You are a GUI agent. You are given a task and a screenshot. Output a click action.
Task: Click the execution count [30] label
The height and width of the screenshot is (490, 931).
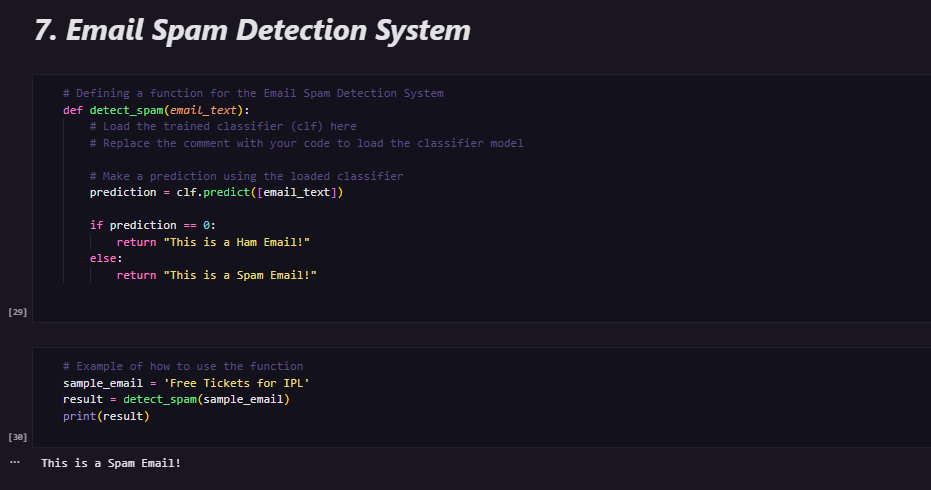[x=17, y=438]
